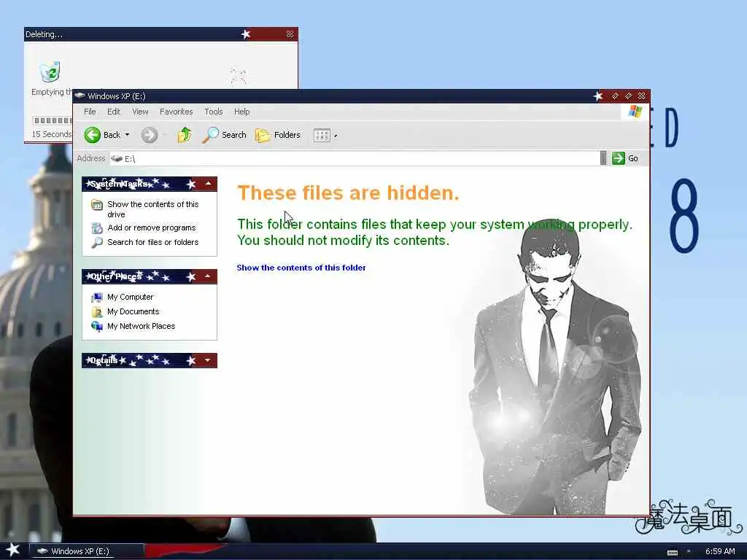The height and width of the screenshot is (560, 747).
Task: Open the View menu
Action: 140,112
